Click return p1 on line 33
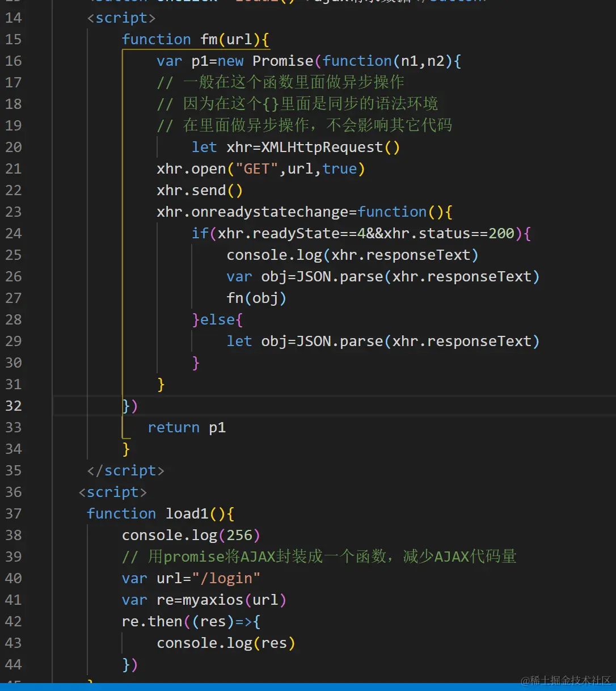This screenshot has height=691, width=616. (187, 427)
